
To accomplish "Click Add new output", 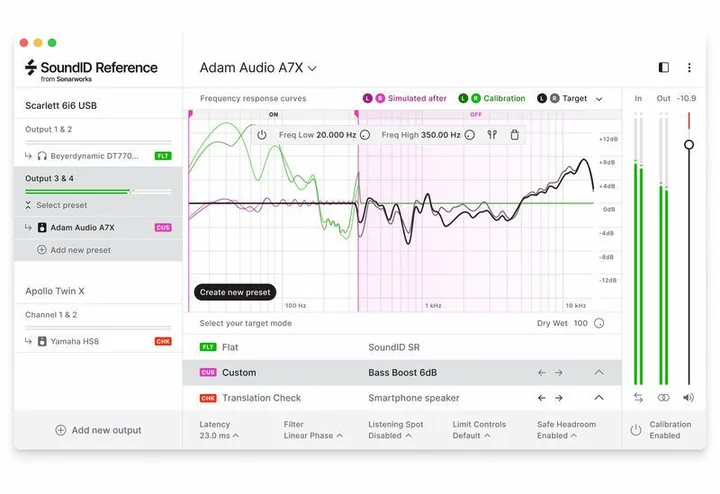I will [98, 430].
